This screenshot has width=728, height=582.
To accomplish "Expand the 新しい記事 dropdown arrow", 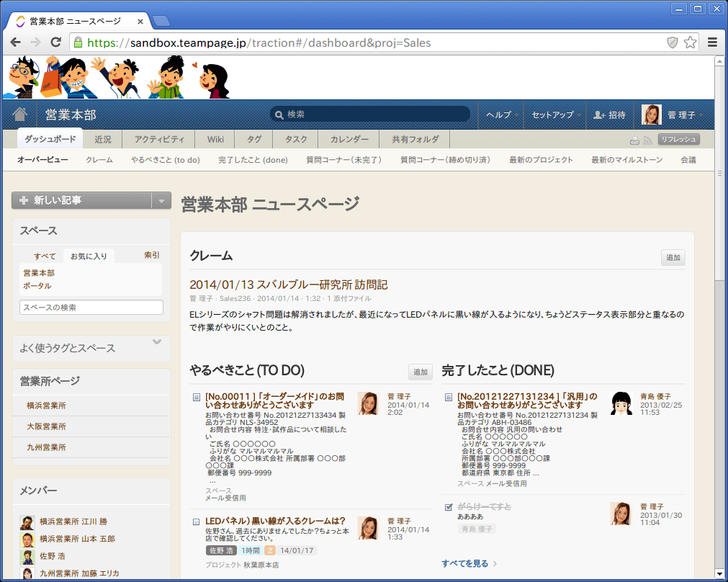I will [161, 201].
